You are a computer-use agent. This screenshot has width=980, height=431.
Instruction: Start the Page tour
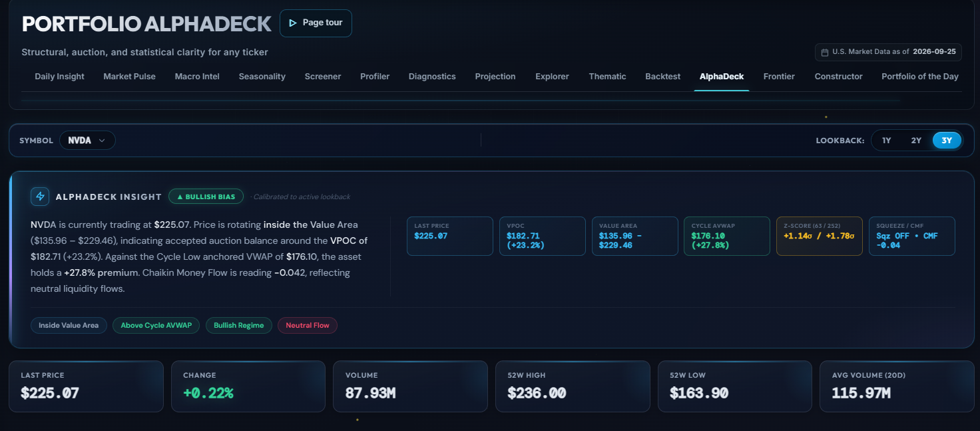[316, 23]
